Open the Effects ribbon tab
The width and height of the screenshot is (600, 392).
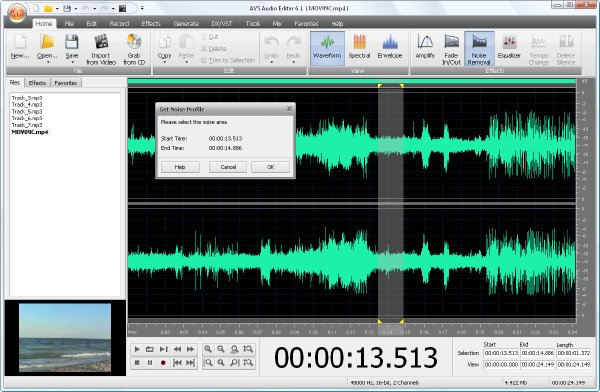(x=151, y=23)
